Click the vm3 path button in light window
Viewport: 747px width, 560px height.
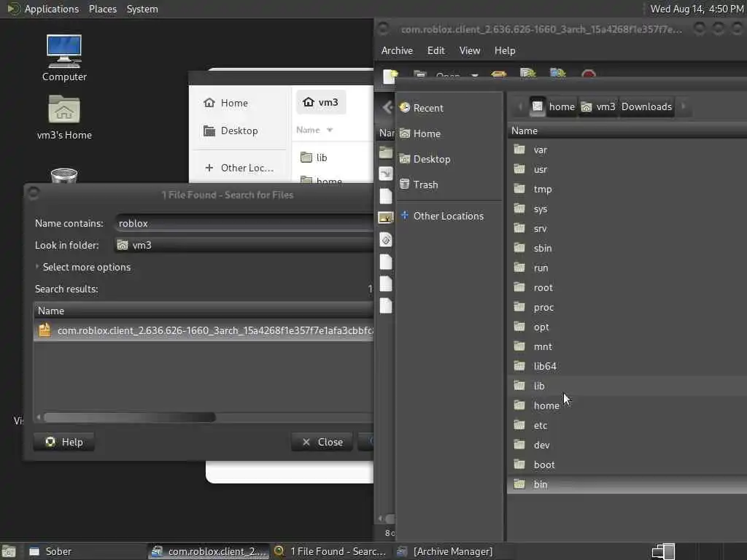pos(321,102)
